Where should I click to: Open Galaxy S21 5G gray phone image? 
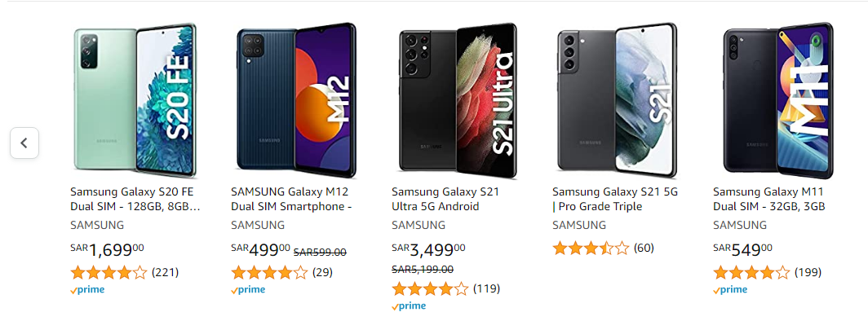[617, 101]
